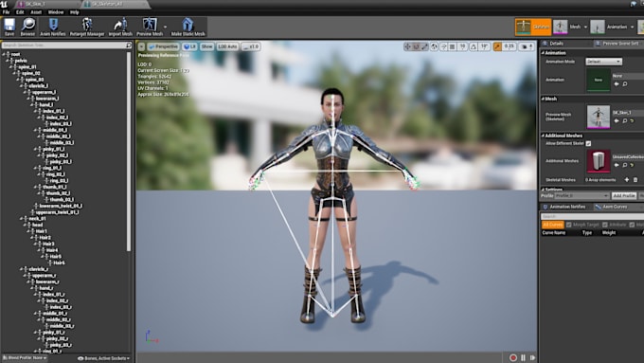Toggle the Attribute curve filter checkbox
The image size is (644, 363).
coord(604,225)
